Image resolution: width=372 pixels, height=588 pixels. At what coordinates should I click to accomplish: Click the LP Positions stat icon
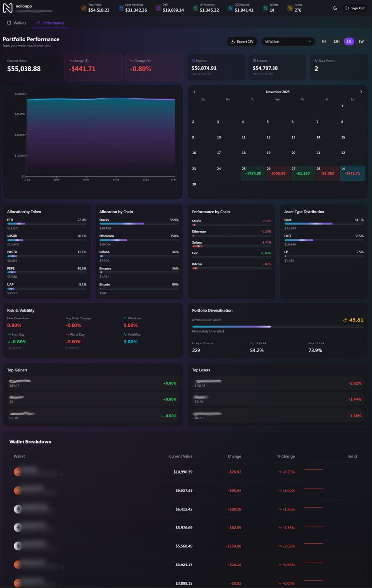[195, 8]
